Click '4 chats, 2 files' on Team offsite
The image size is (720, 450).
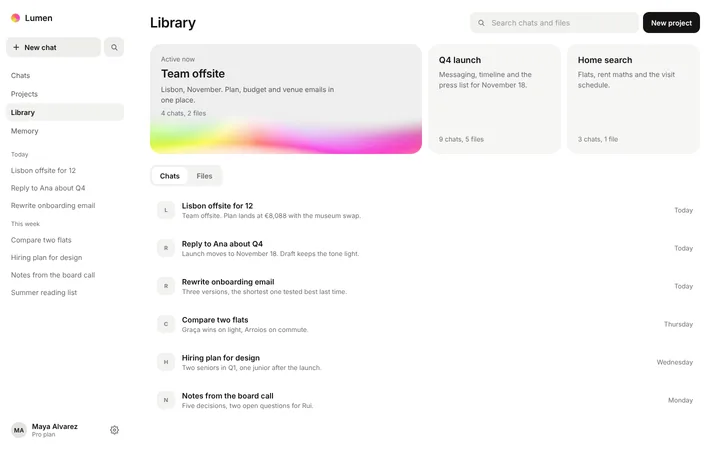(x=183, y=113)
